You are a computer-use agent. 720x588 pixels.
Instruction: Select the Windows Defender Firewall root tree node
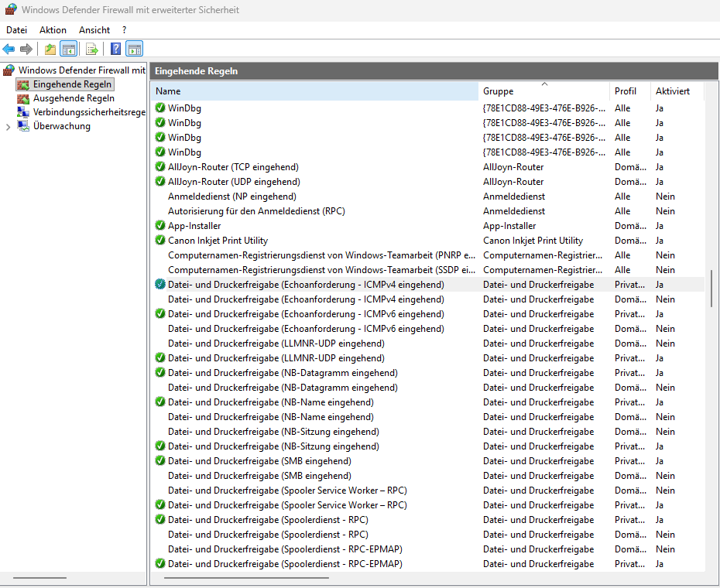(x=82, y=70)
